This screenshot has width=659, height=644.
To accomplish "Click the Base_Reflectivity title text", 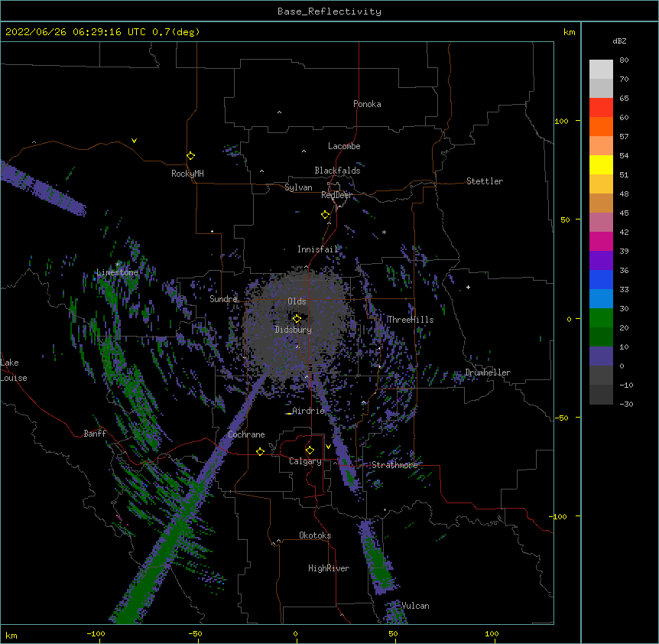I will pos(329,11).
